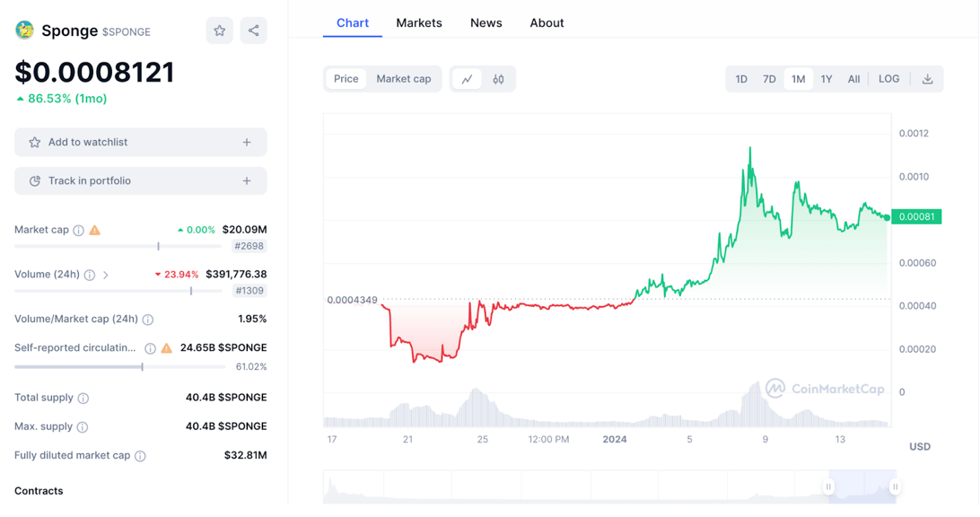Click the share icon next to Sponge title
This screenshot has height=517, width=980.
click(253, 31)
